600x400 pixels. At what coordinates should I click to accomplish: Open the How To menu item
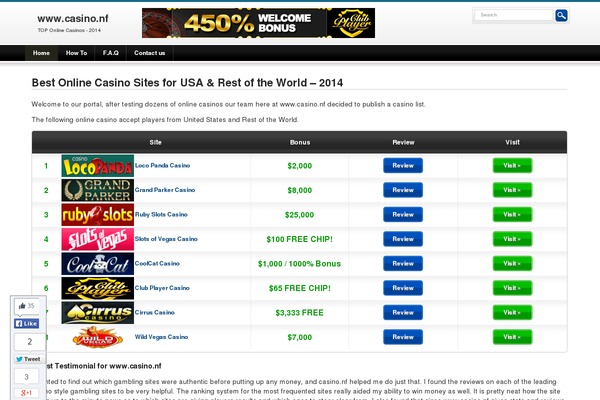coord(77,53)
